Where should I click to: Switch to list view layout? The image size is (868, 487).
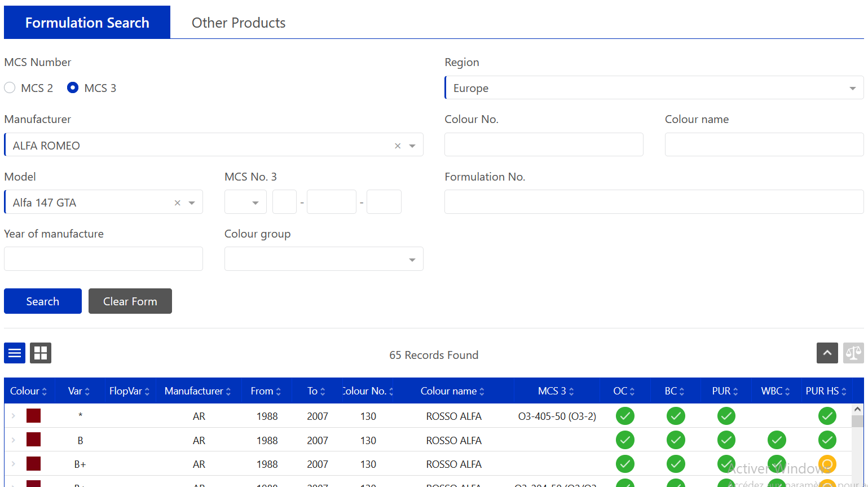[x=15, y=353]
